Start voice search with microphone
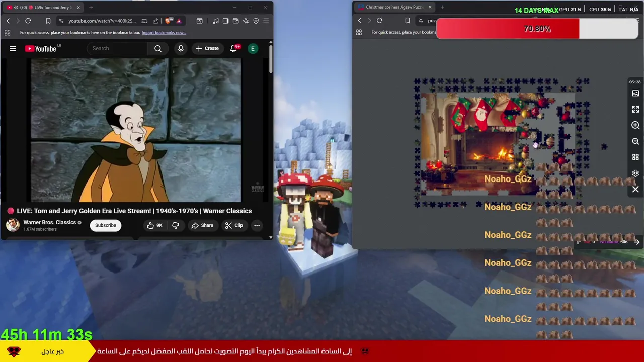 pyautogui.click(x=181, y=48)
